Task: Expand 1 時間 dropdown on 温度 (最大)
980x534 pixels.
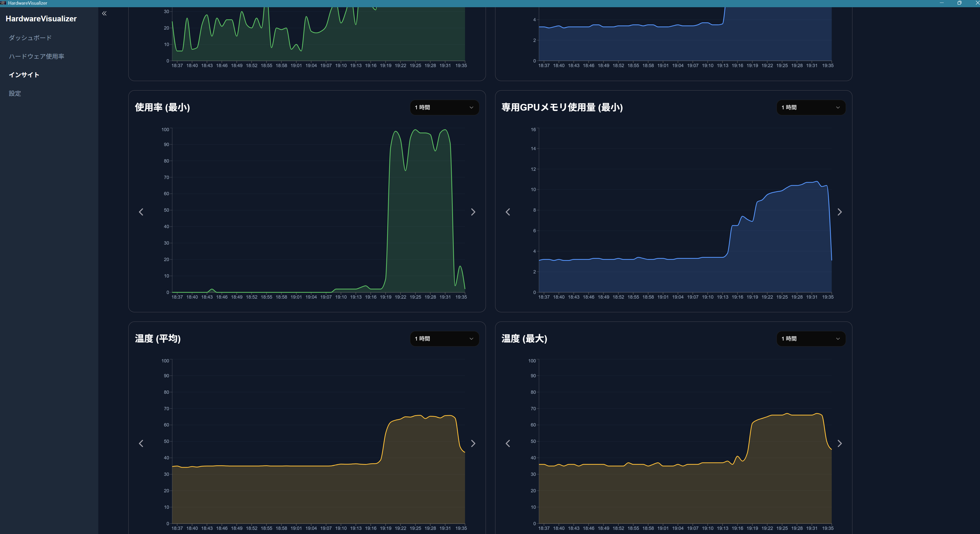Action: 811,339
